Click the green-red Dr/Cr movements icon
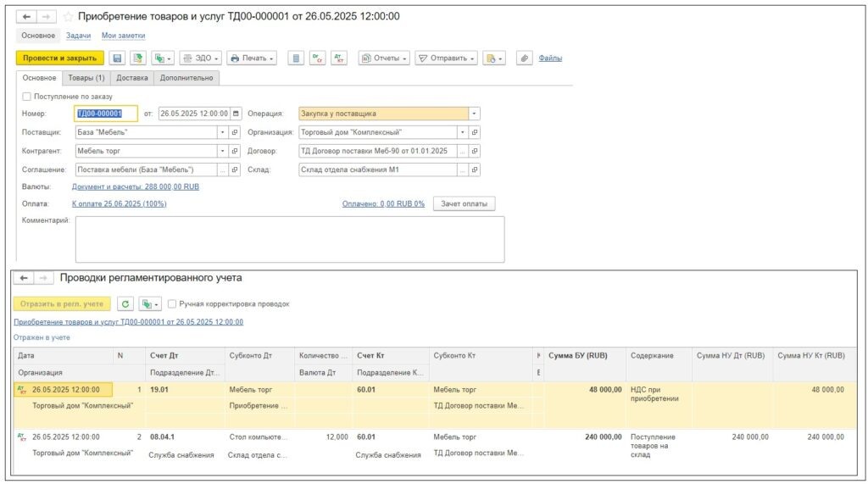 click(317, 58)
